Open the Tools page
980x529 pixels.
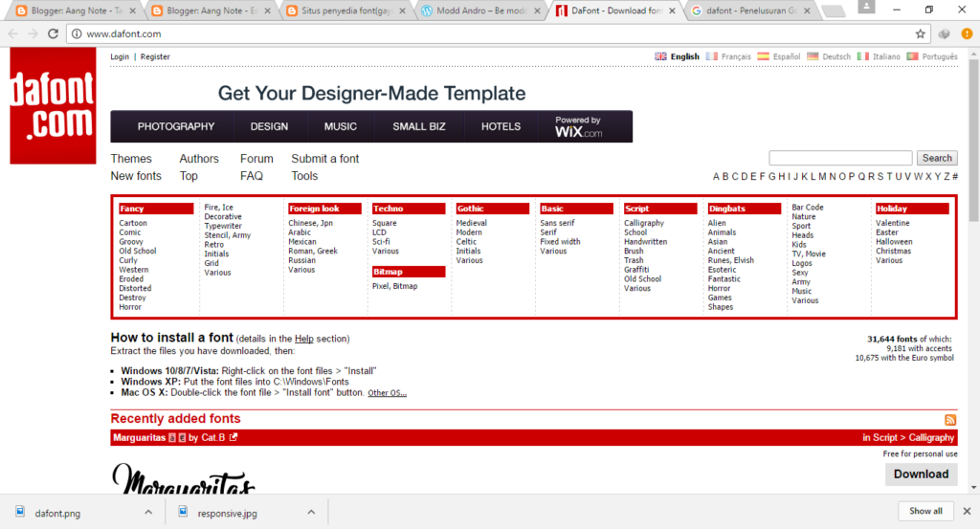304,176
